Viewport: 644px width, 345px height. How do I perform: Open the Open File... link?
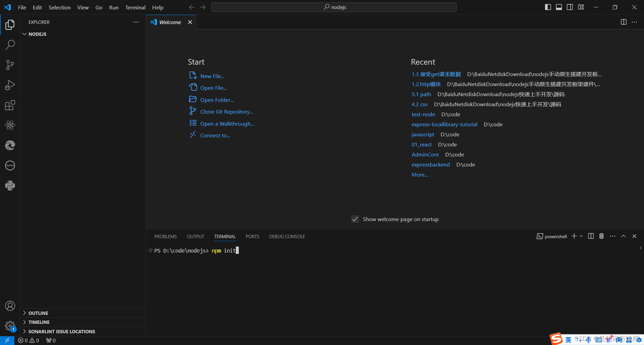coord(213,88)
